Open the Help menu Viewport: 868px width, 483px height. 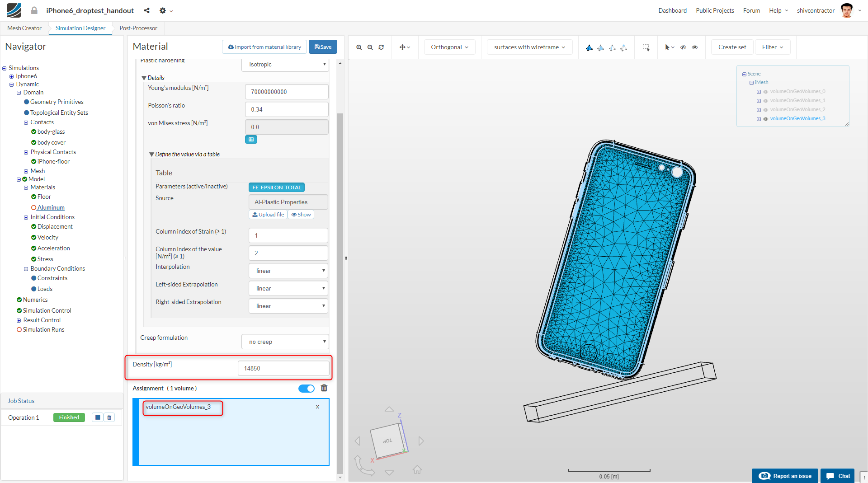(x=778, y=10)
